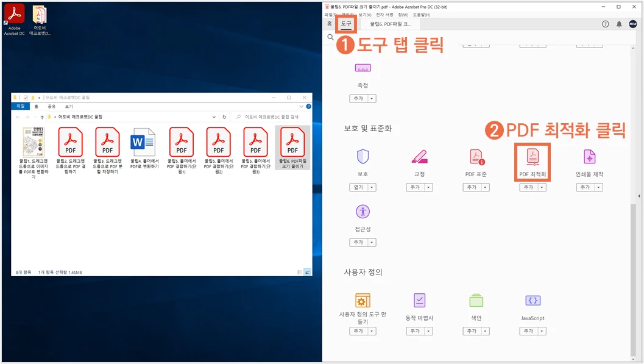Expand dropdown arrow beside PDF 최적화 추가
644x364 pixels.
click(542, 187)
